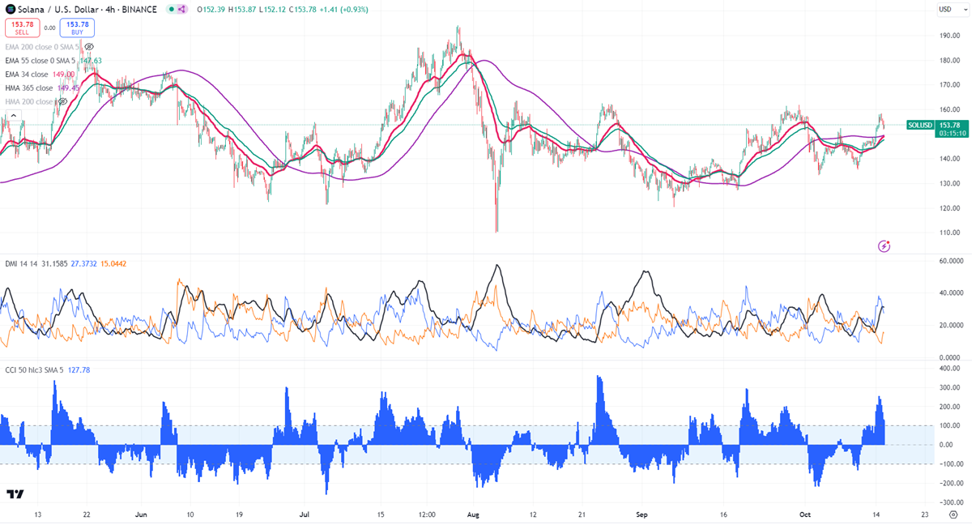Click the 60.0000 DMI scale label
The width and height of the screenshot is (980, 525).
(x=951, y=261)
